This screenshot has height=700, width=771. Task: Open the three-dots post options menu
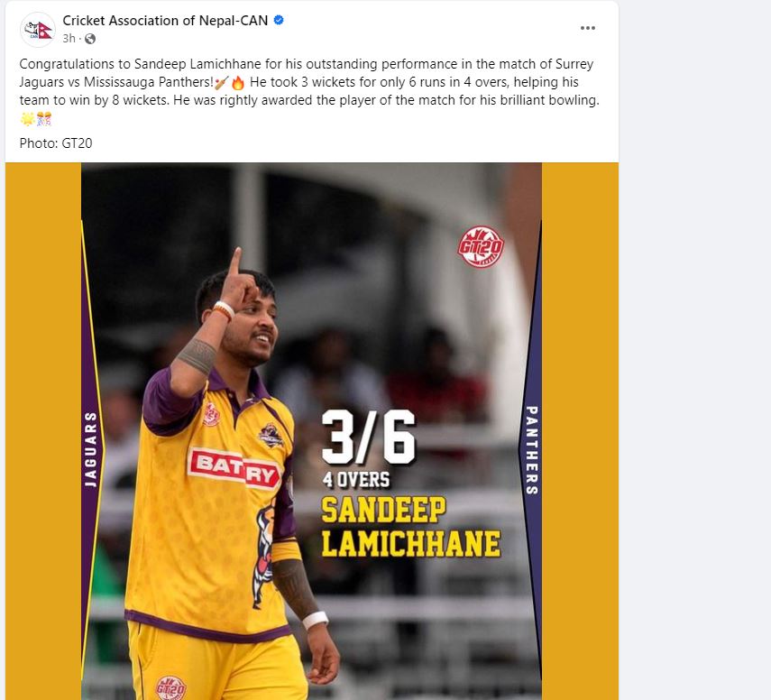point(588,28)
